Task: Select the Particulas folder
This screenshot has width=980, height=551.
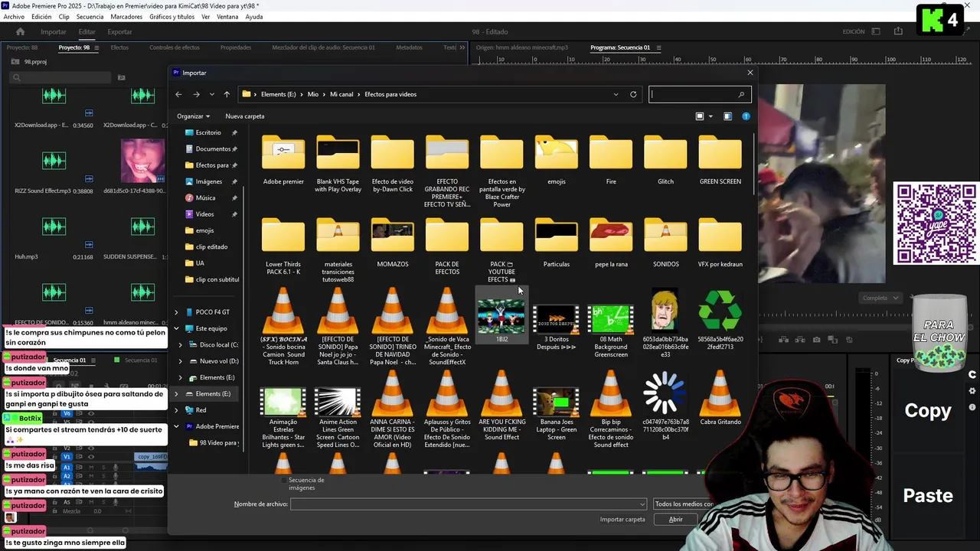Action: [x=557, y=243]
